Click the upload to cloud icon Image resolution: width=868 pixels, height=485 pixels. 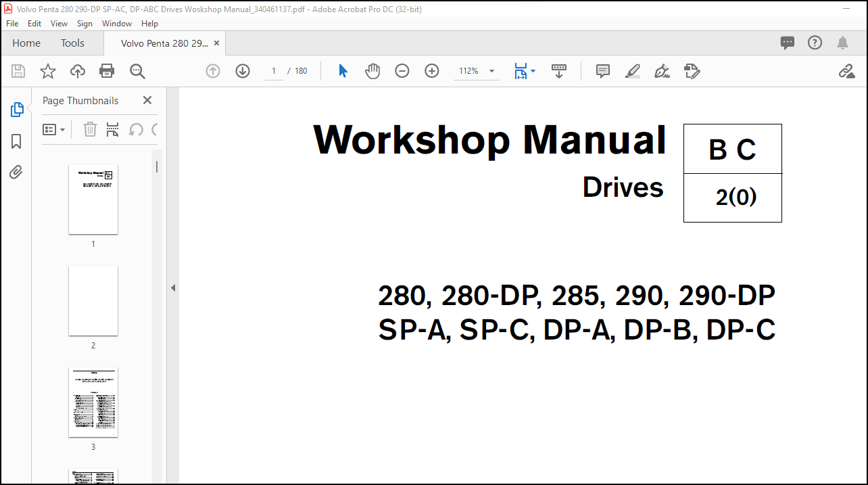[78, 71]
